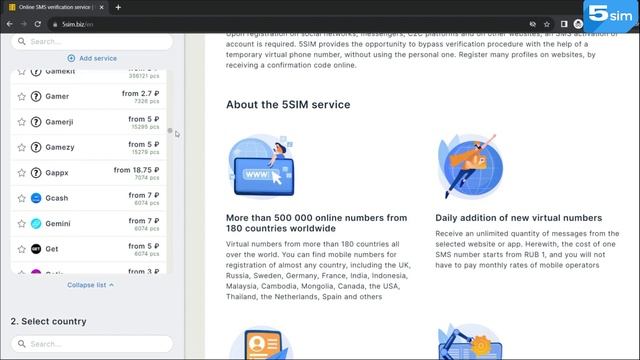The width and height of the screenshot is (640, 360).
Task: Click the About the 5SIM service heading
Action: [288, 104]
